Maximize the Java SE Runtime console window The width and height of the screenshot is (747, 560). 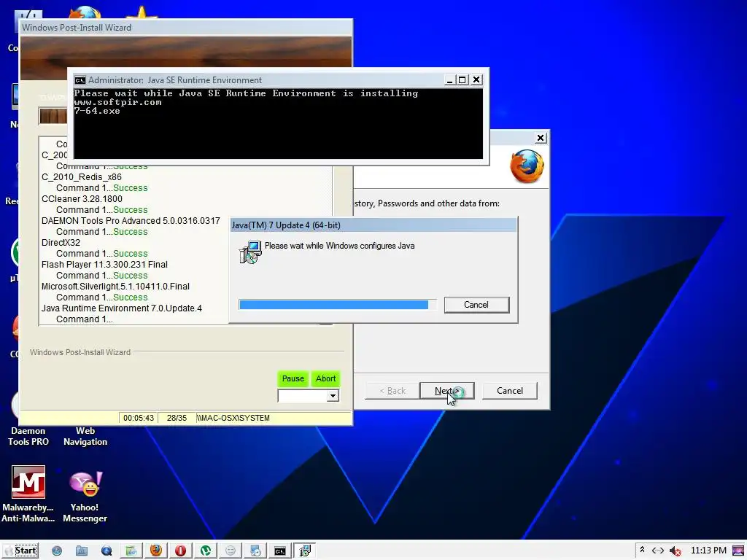[462, 80]
